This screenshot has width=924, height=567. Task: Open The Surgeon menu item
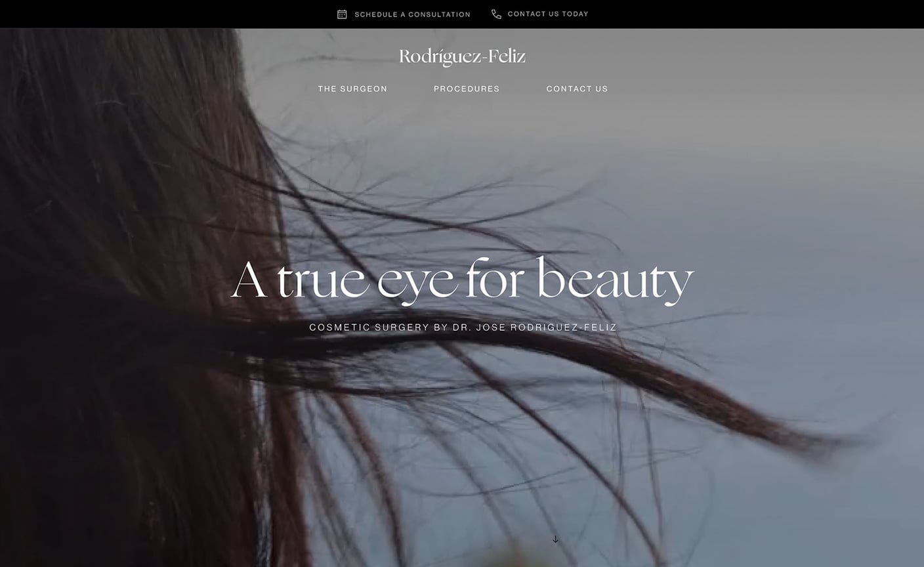coord(352,89)
